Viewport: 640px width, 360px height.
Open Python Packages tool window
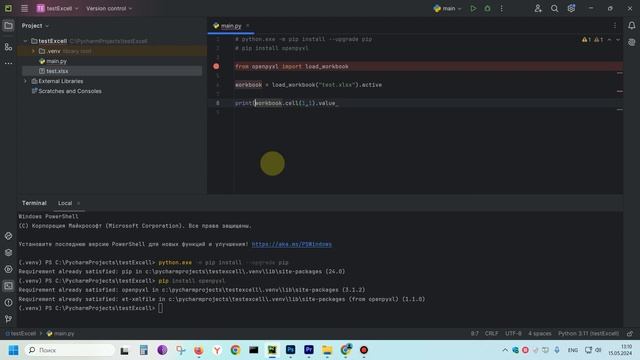point(8,236)
